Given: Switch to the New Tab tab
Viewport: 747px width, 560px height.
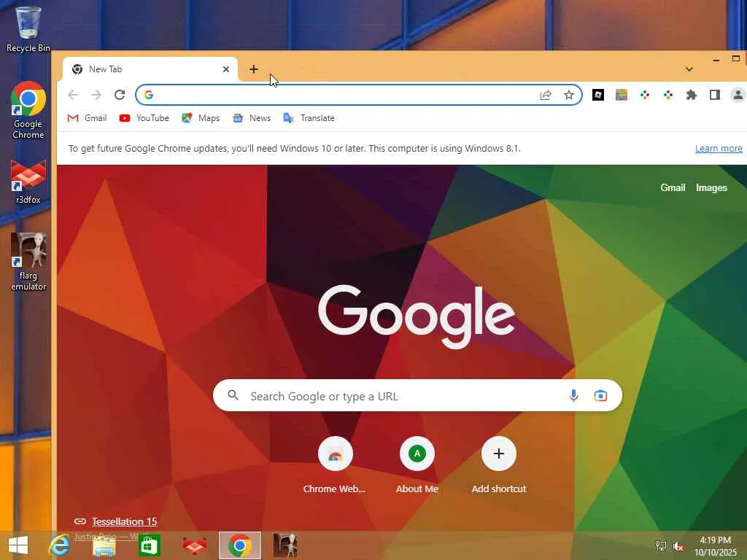Looking at the screenshot, I should click(150, 69).
